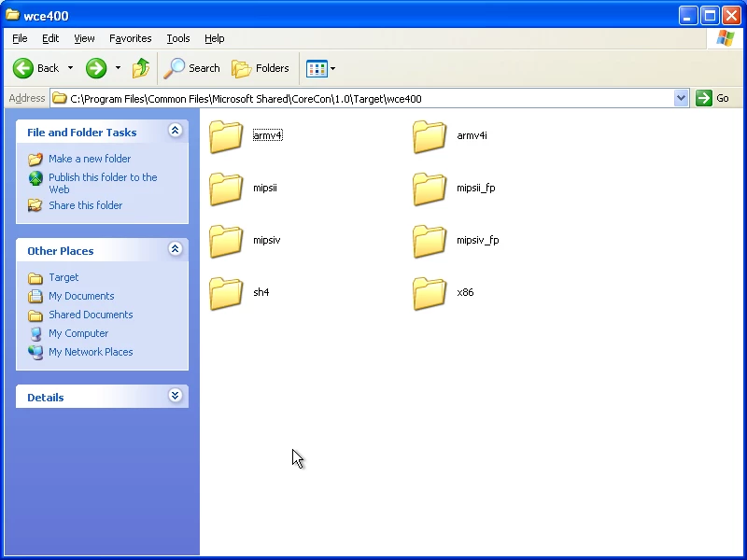Select the x86 folder icon
The width and height of the screenshot is (747, 560).
430,293
